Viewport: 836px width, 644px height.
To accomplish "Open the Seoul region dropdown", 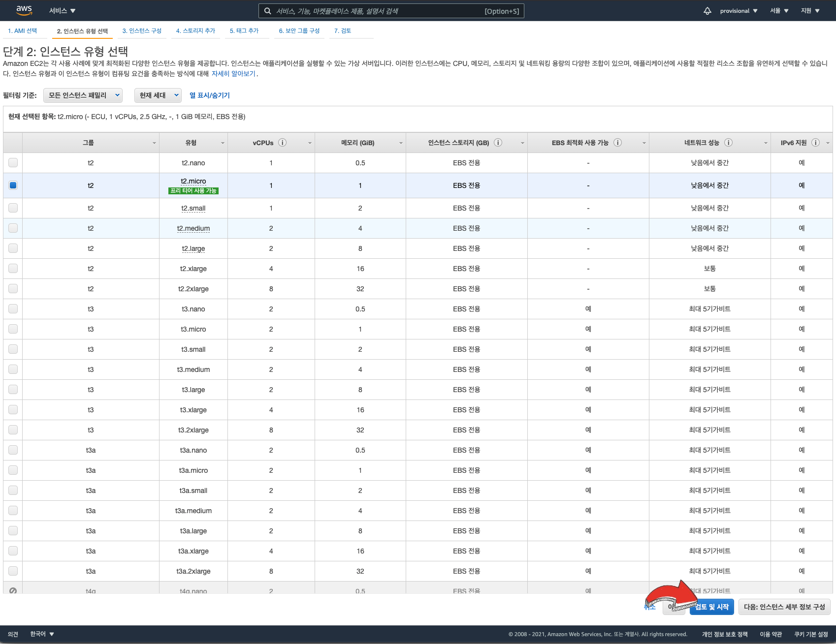I will coord(779,11).
